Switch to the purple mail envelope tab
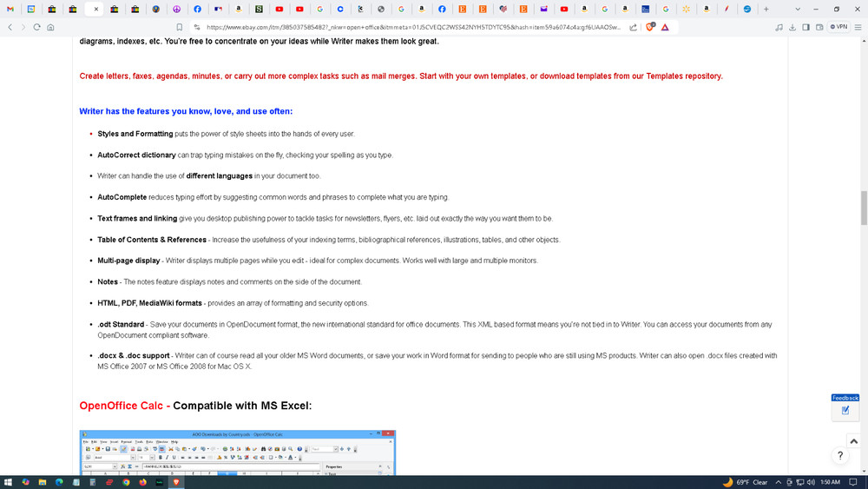The width and height of the screenshot is (868, 489). point(543,9)
